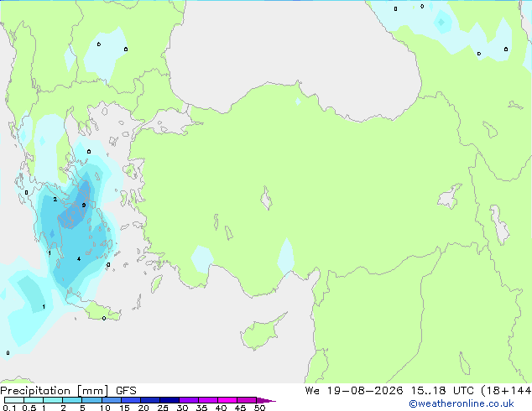Click the value 4 in the Peloponnese

coord(79,258)
